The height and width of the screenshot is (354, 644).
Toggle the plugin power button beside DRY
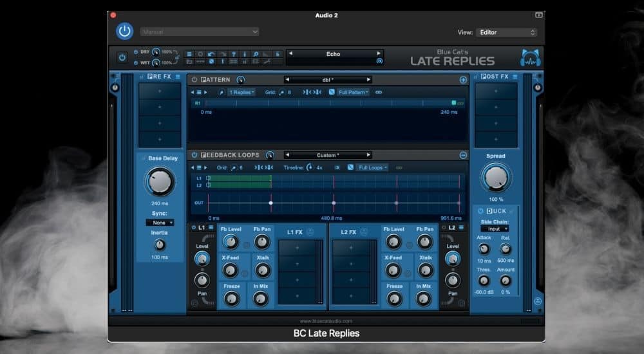[122, 57]
